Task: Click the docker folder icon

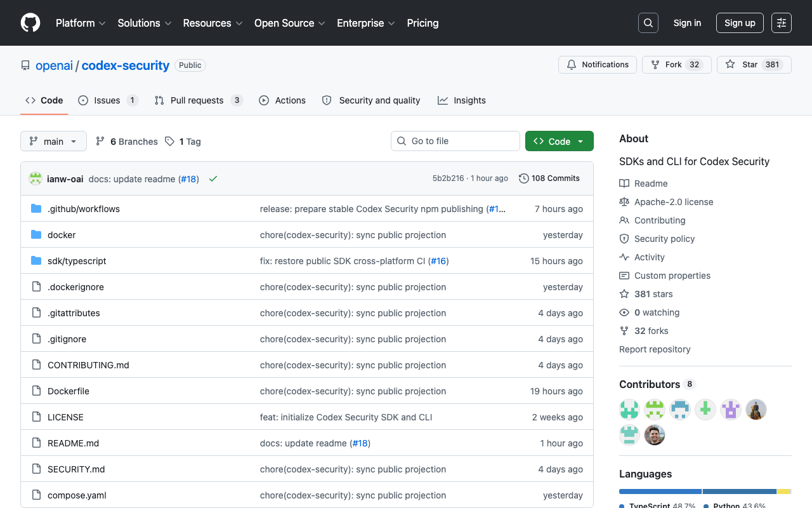Action: (36, 235)
